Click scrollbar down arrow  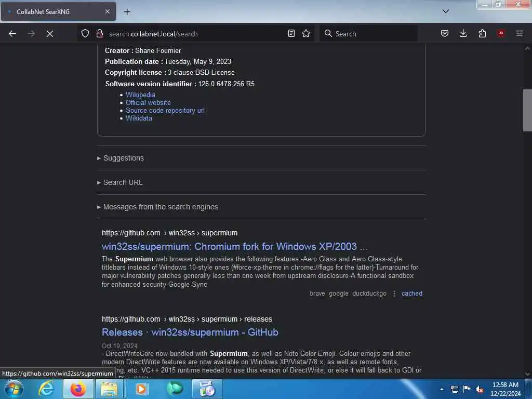(527, 374)
